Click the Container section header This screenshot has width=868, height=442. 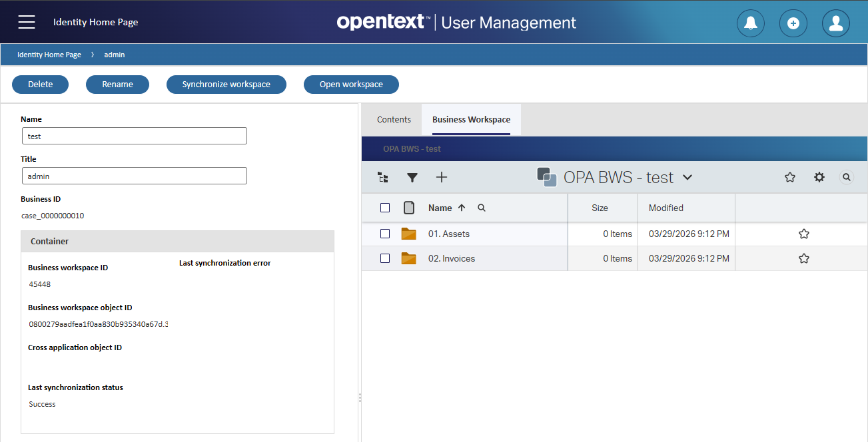point(177,242)
